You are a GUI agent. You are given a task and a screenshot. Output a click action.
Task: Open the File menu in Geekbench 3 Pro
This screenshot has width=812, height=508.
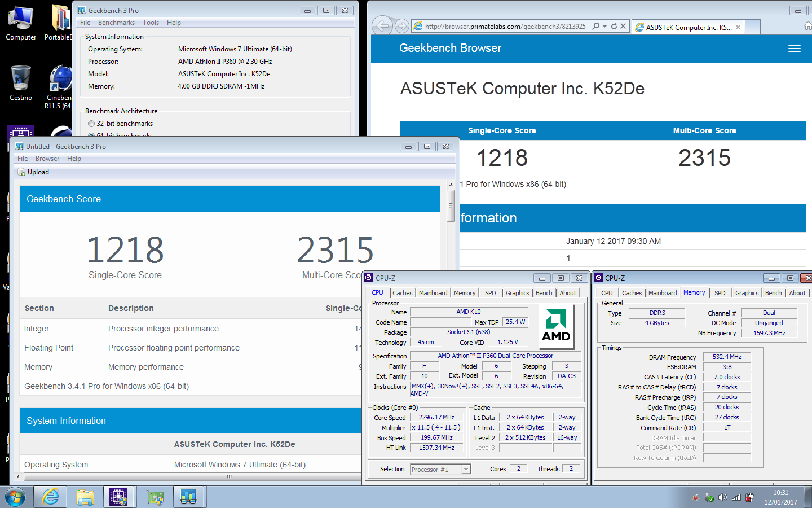pos(85,23)
